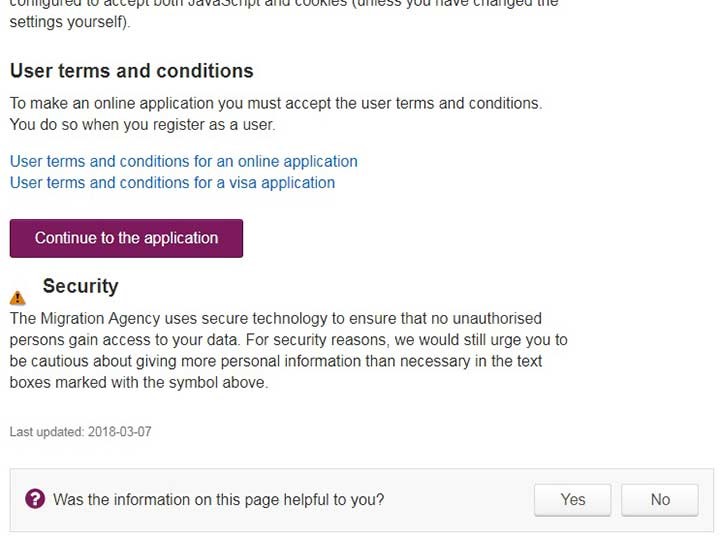Click 'boxes marked with the symbol above' line

139,382
